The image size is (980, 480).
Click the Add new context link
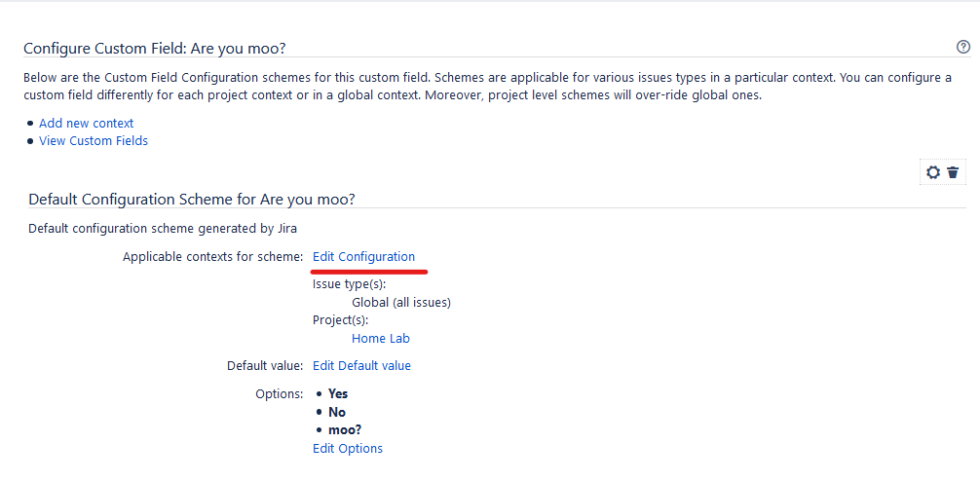pyautogui.click(x=86, y=123)
